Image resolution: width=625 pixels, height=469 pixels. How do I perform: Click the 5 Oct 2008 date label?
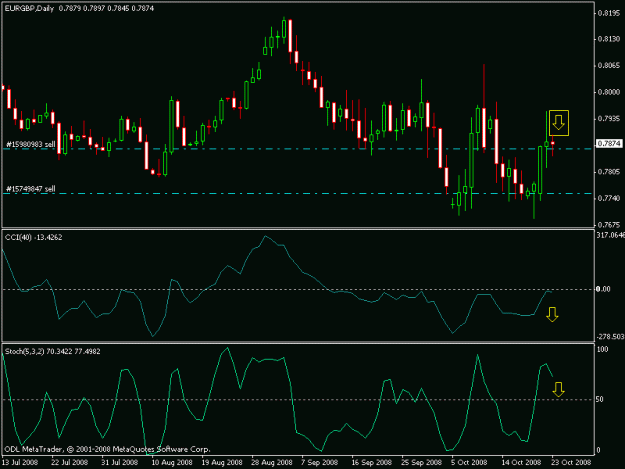point(469,462)
